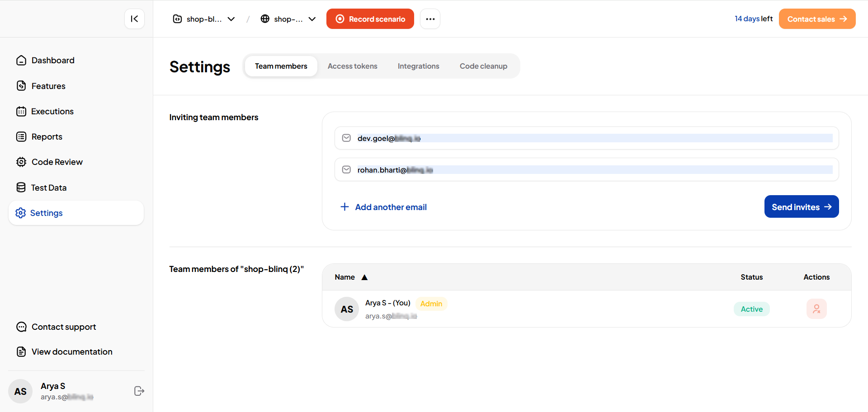Screen dimensions: 868x412
Task: Open the Code cleanup tab
Action: (x=483, y=66)
